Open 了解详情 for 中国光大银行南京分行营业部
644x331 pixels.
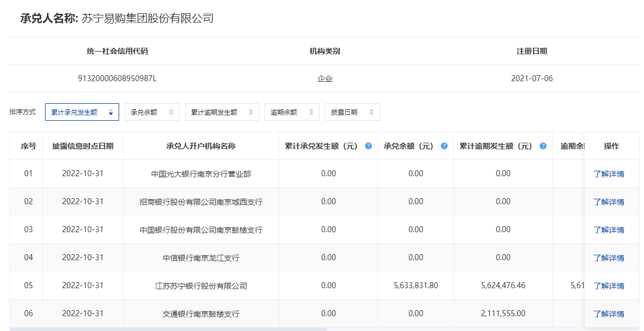pos(609,173)
